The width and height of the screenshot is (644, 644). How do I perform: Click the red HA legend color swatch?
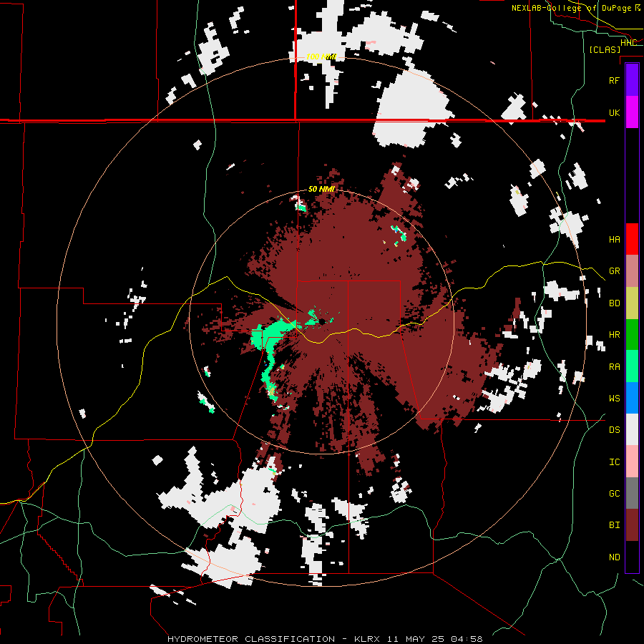coord(632,239)
